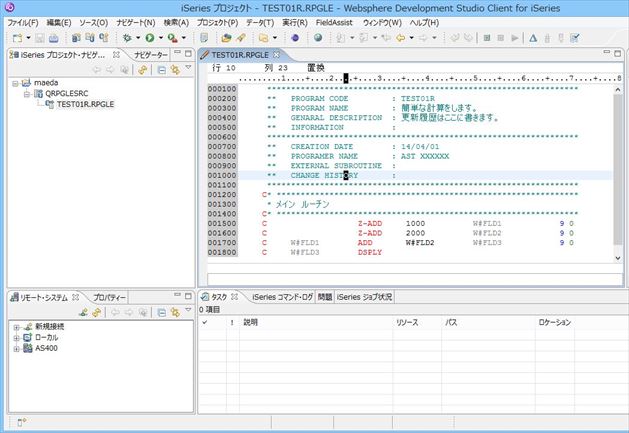Open the 編集(E) menu
Screen dimensions: 629x433
59,23
